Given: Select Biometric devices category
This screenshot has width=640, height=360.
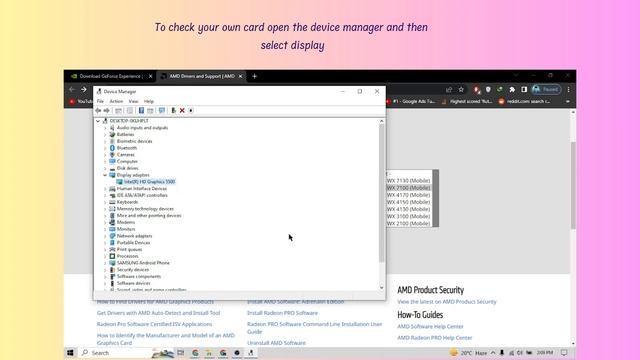Looking at the screenshot, I should pyautogui.click(x=134, y=141).
